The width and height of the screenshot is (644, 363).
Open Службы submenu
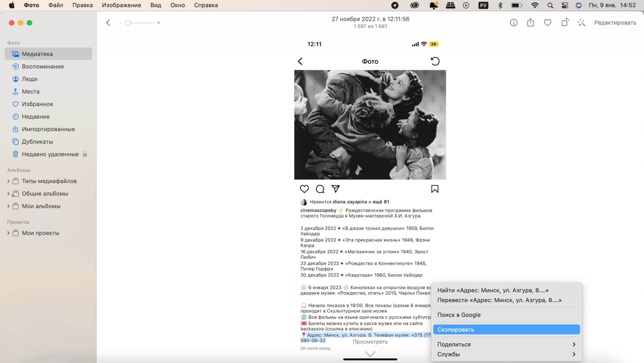pos(507,354)
